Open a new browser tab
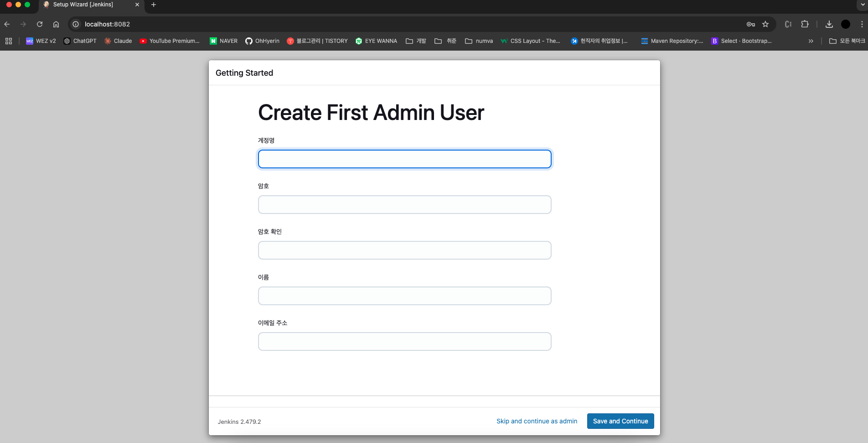Image resolution: width=868 pixels, height=443 pixels. [x=154, y=5]
